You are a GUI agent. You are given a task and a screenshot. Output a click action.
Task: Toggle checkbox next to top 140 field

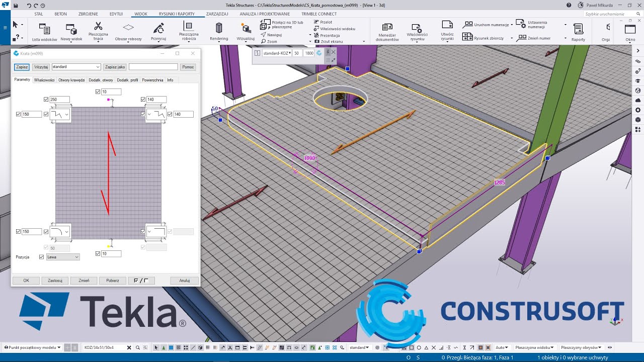pyautogui.click(x=143, y=100)
